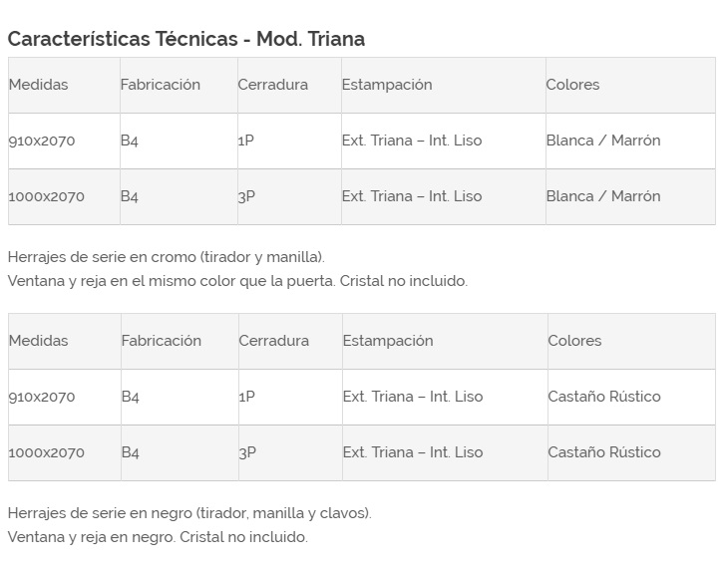Select the 3P lock cell in the Castaño Rústico table
This screenshot has height=568, width=728.
(x=247, y=452)
